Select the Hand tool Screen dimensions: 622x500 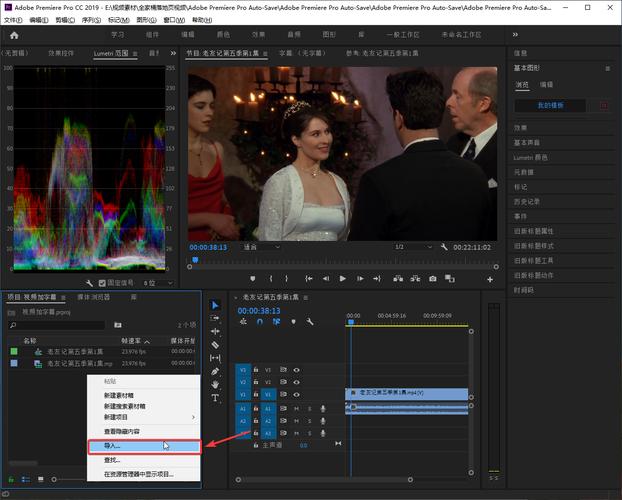pyautogui.click(x=215, y=385)
